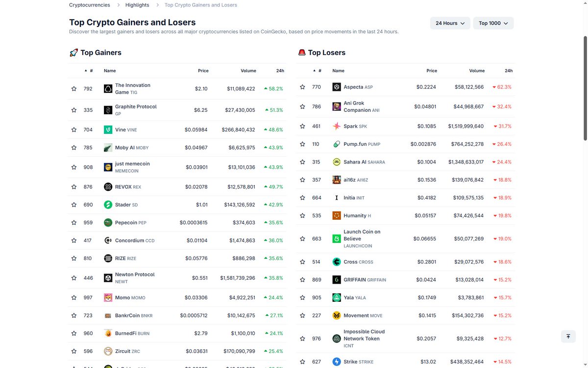
Task: Click the Stader coin logo
Action: (x=108, y=205)
